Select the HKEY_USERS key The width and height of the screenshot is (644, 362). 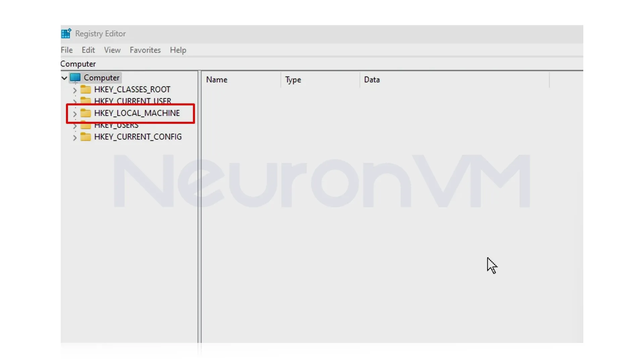116,125
